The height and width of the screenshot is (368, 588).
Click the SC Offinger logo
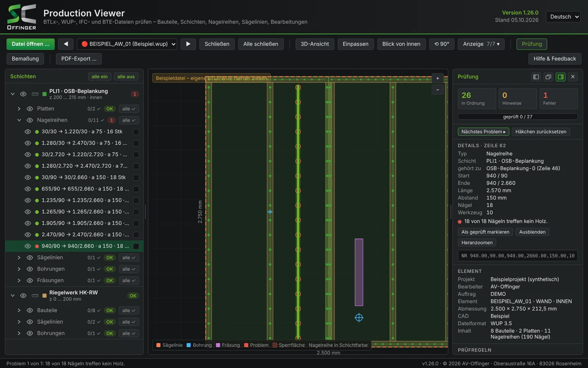22,17
